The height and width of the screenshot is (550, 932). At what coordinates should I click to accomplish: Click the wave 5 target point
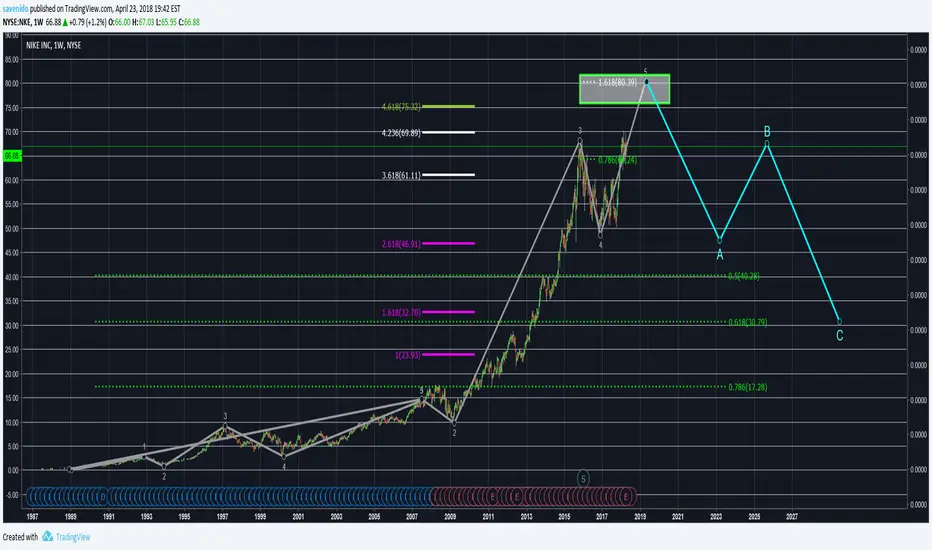[646, 81]
